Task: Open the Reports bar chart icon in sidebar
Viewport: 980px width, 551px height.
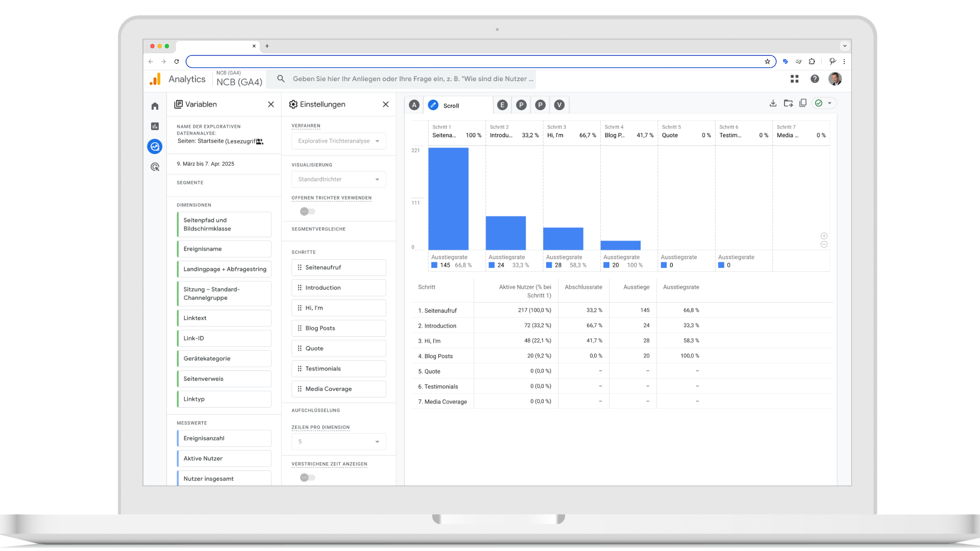Action: (155, 126)
